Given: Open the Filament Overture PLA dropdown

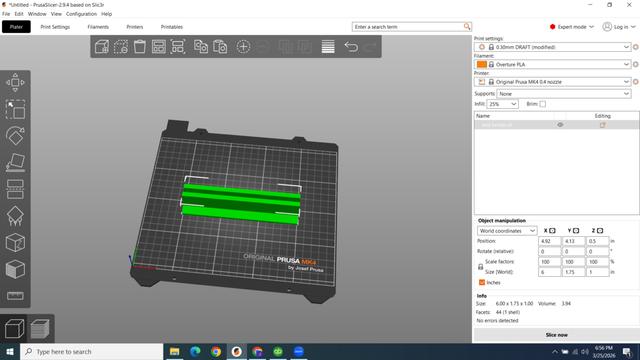Looking at the screenshot, I should coord(553,64).
